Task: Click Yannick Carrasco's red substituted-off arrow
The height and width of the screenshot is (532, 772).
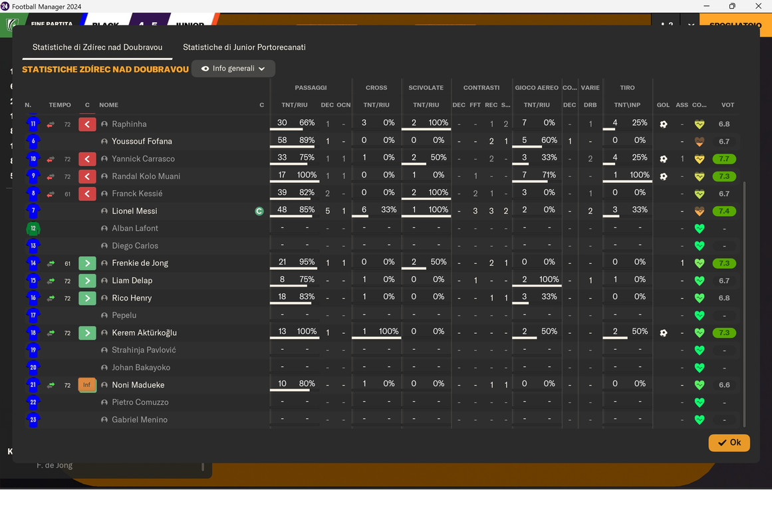Action: click(87, 159)
